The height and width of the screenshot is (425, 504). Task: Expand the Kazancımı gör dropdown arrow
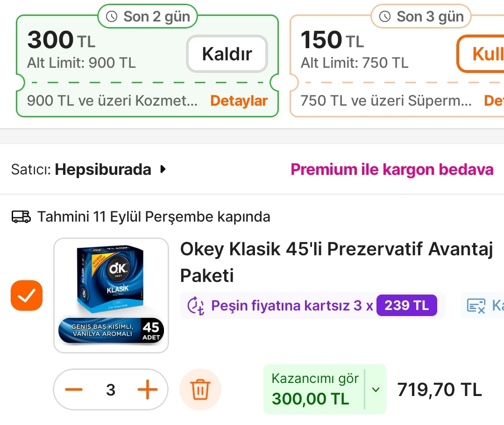pyautogui.click(x=376, y=389)
